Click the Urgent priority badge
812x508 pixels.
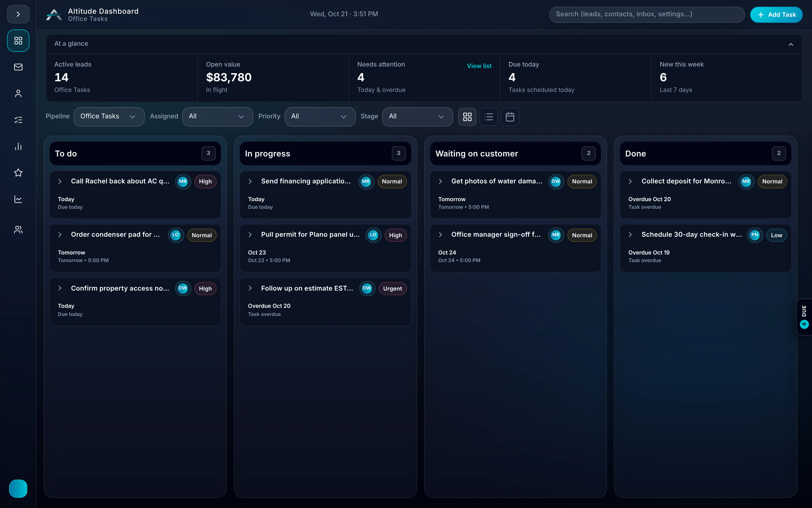[392, 289]
